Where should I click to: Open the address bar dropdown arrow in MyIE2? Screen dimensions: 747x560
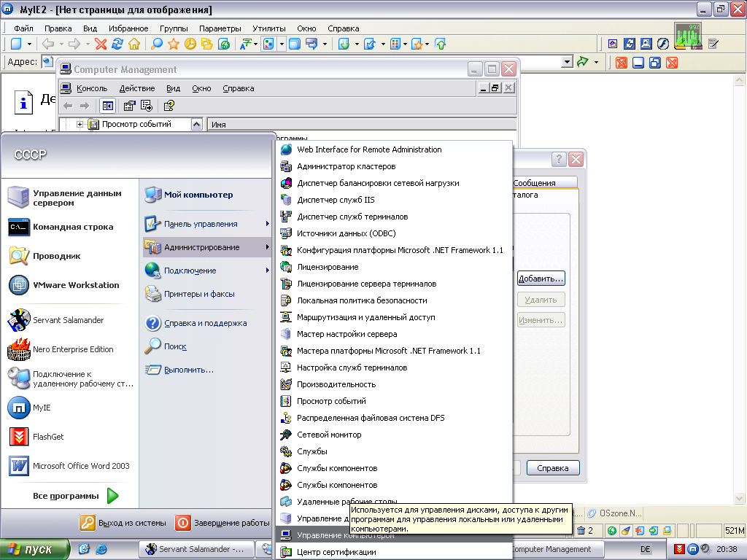point(566,62)
